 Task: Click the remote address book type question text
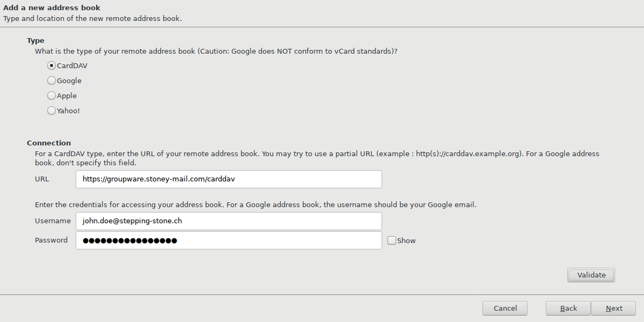point(216,52)
